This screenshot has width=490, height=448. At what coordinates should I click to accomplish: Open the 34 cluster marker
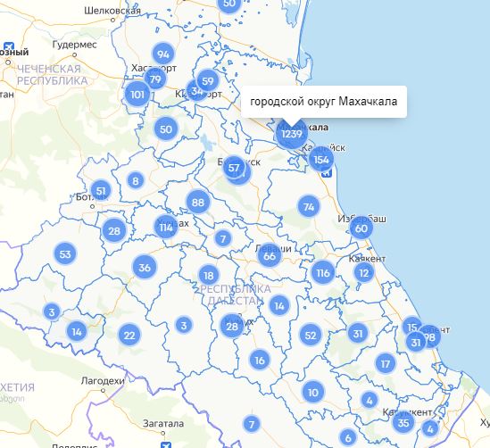pos(196,91)
